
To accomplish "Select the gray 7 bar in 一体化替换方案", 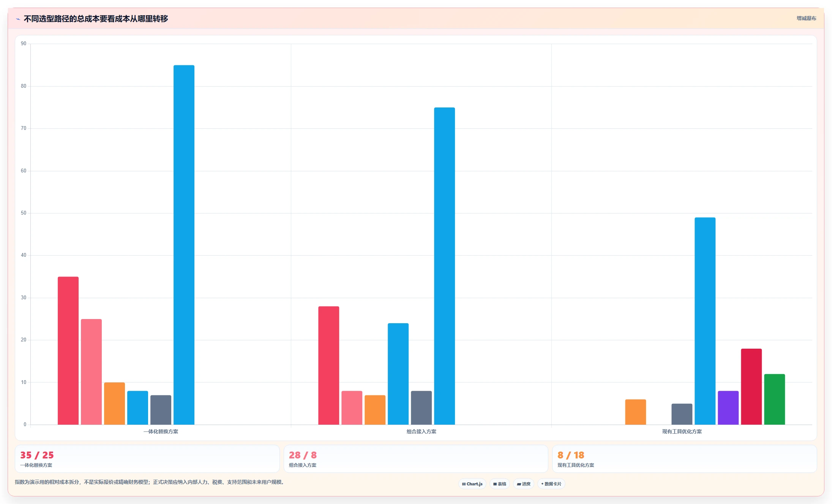I will 161,410.
